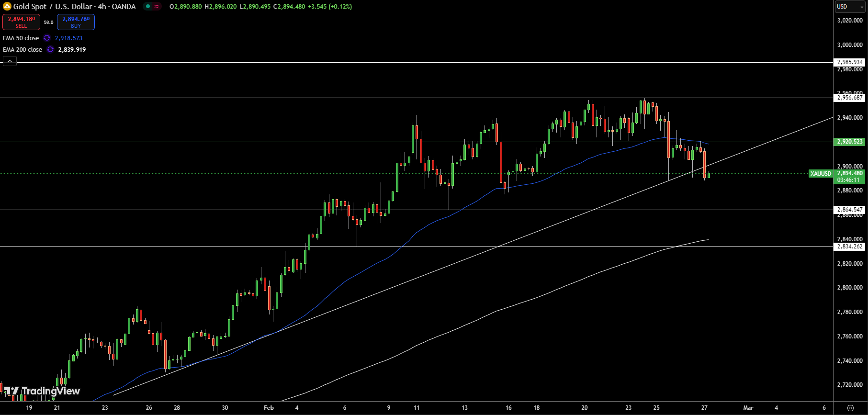Click the 2,956.687 price line label
The image size is (868, 415).
850,98
